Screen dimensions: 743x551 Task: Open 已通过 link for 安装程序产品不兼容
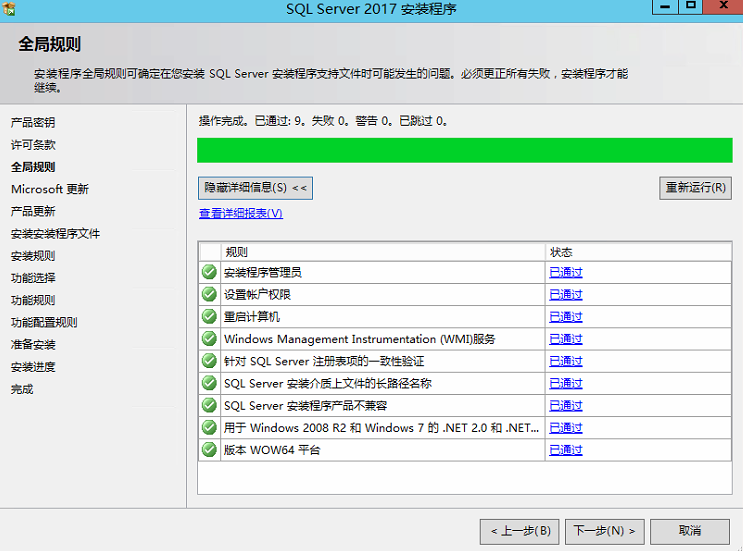tap(566, 406)
